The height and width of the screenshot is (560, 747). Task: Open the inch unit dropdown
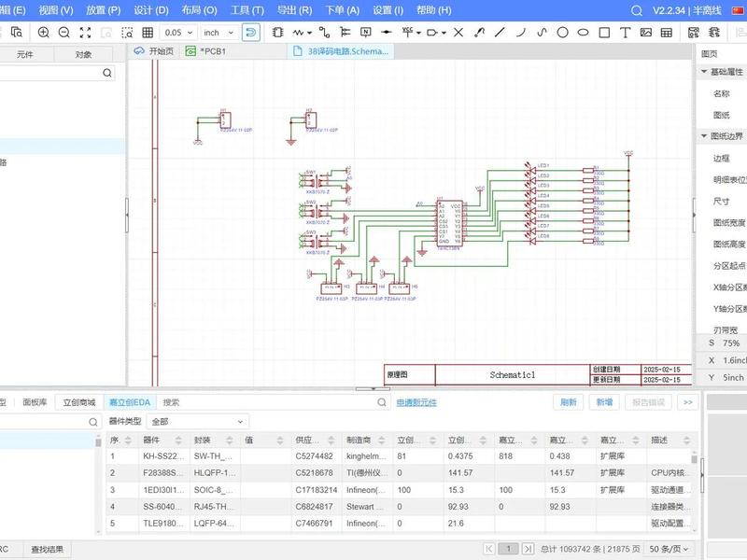218,33
